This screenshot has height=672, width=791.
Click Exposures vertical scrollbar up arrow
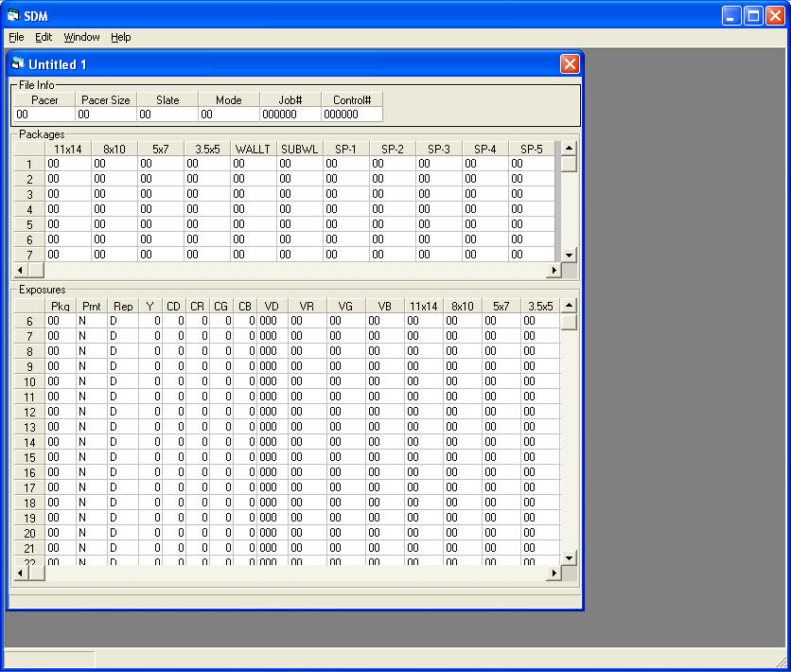tap(569, 306)
